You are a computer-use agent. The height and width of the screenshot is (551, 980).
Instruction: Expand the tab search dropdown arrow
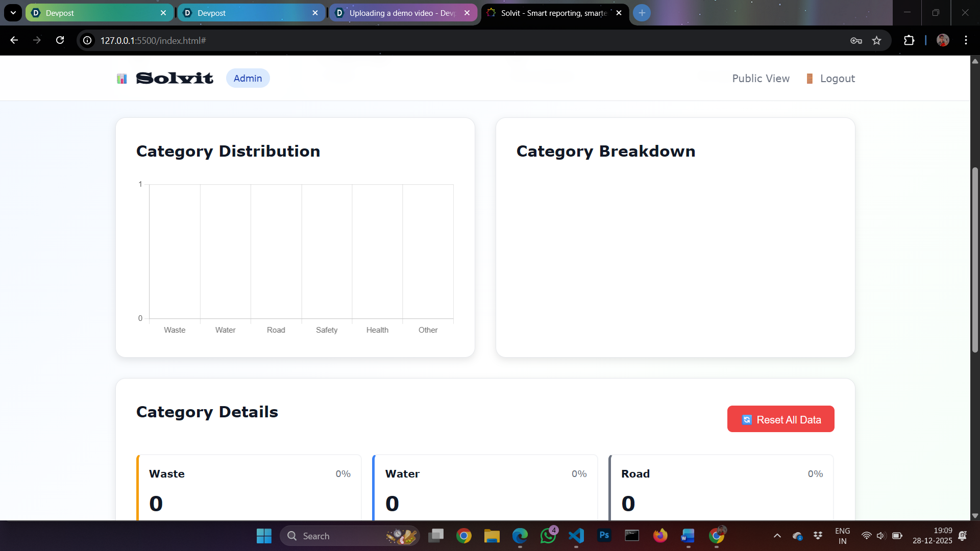coord(13,13)
